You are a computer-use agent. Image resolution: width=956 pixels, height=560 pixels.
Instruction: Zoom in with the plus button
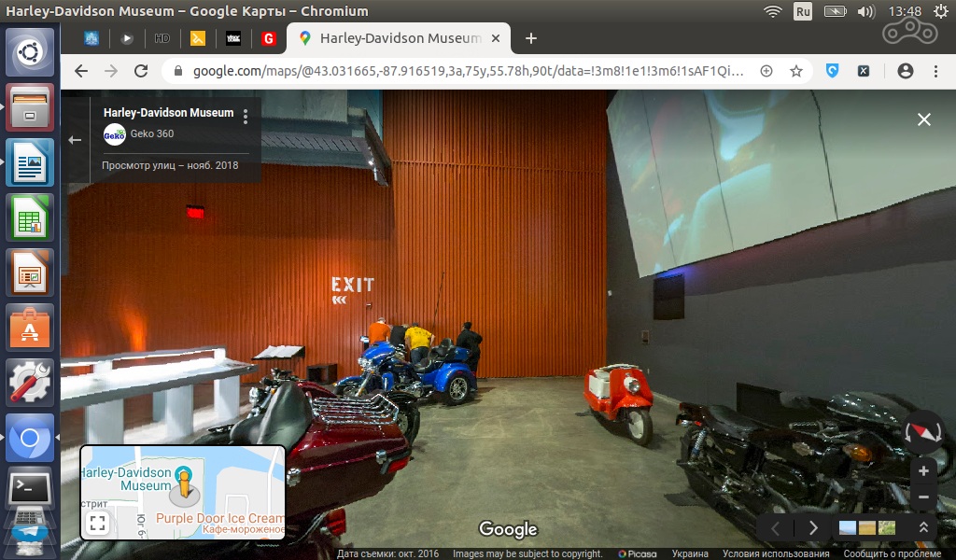(x=923, y=471)
